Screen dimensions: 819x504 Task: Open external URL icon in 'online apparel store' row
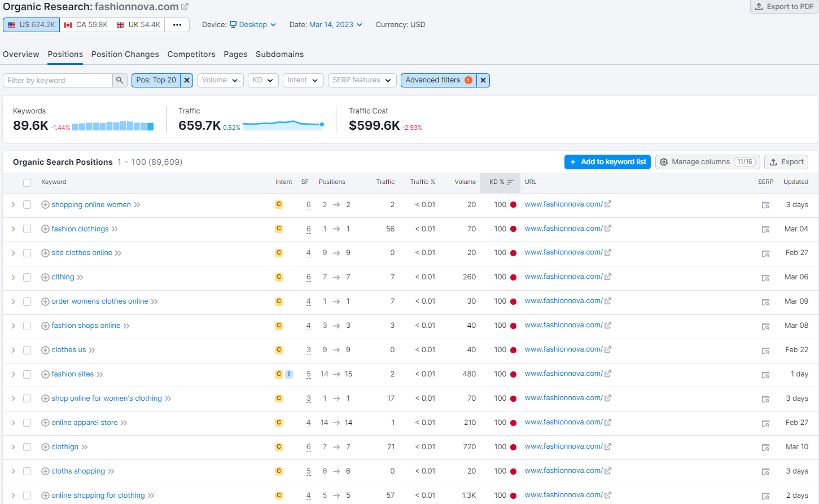(x=608, y=422)
